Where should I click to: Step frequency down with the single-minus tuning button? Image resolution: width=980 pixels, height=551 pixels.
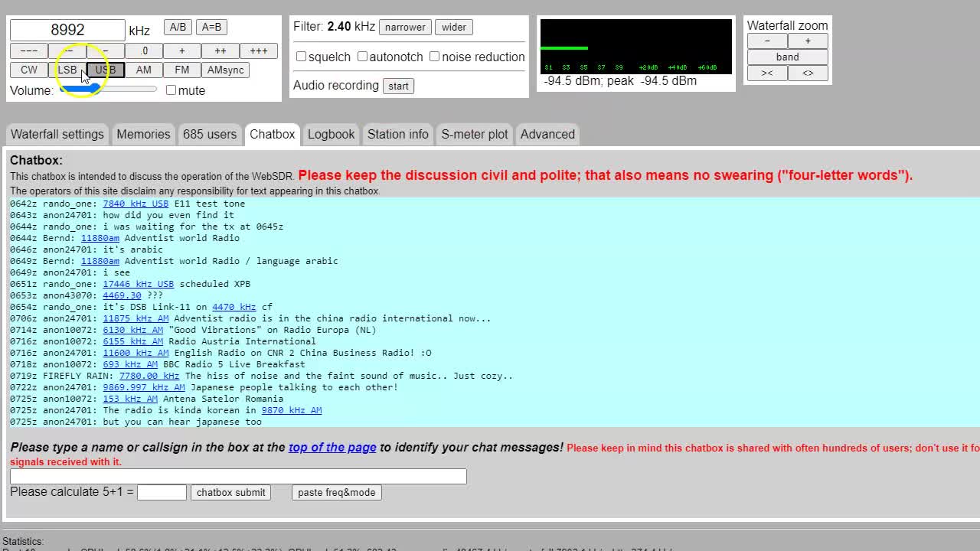point(106,51)
